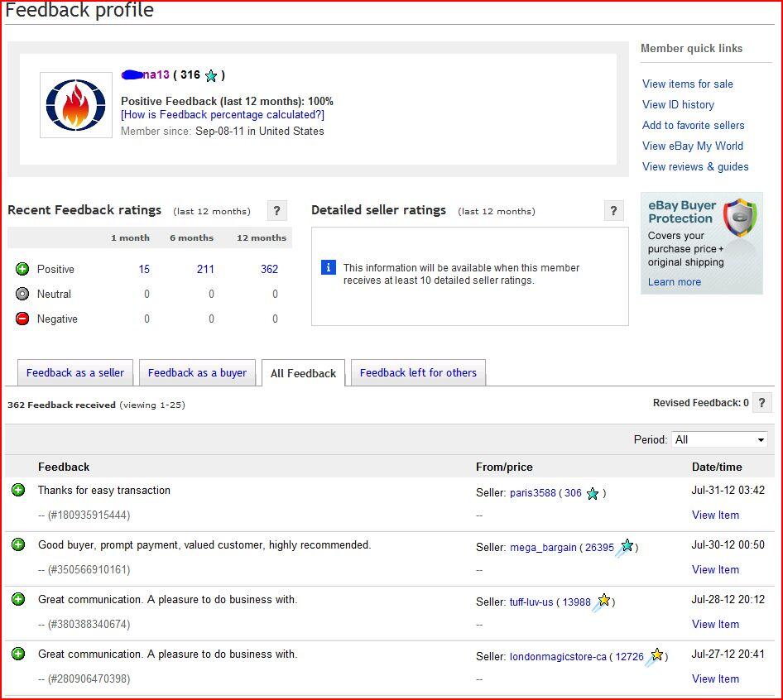Click the star next to paris3588 score
The height and width of the screenshot is (700, 783).
(x=593, y=494)
